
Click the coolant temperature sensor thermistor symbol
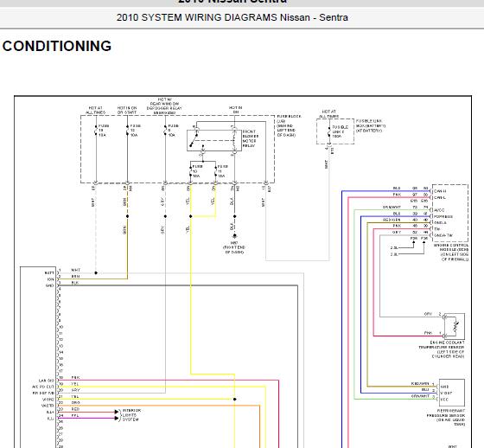tap(455, 327)
